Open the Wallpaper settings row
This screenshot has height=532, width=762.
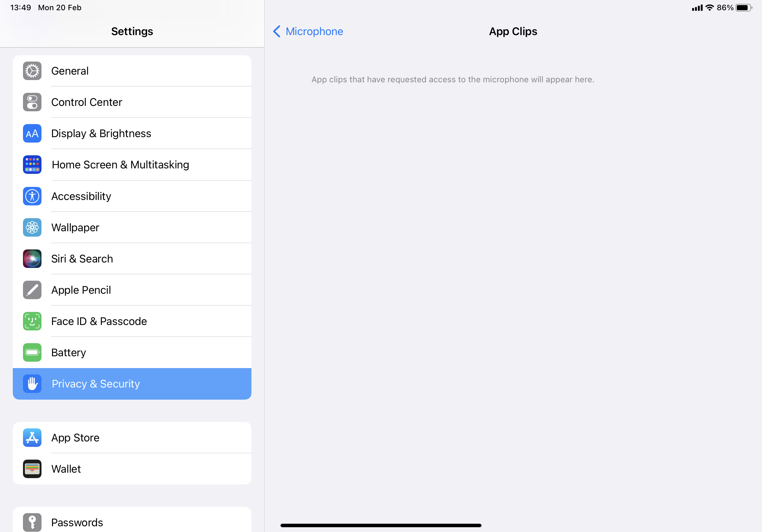(133, 227)
